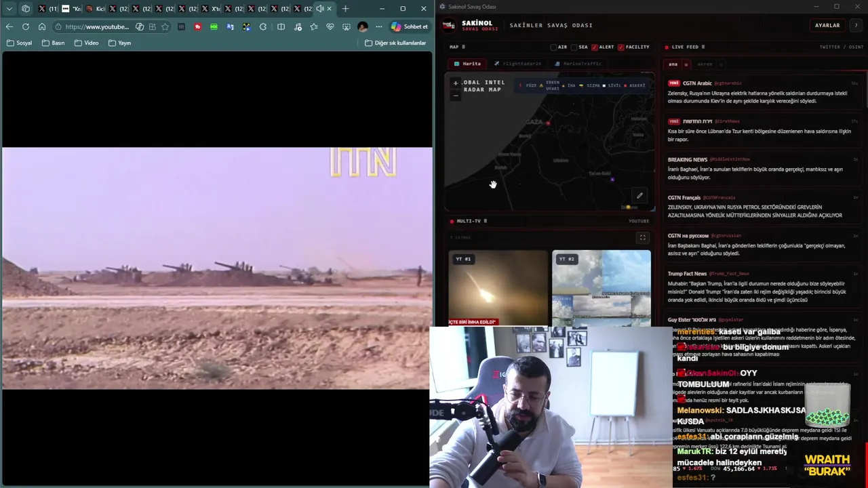
Task: Open the Video bookmarks folder
Action: [86, 43]
